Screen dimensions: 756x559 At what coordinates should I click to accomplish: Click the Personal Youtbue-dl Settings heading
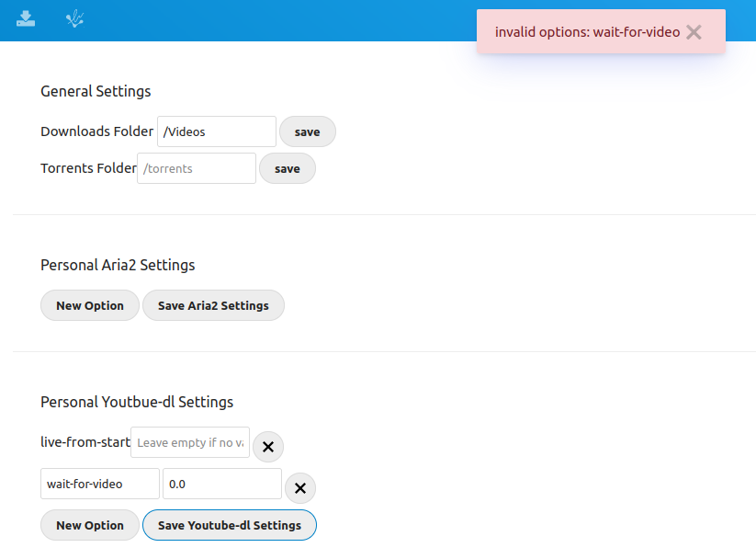[137, 402]
